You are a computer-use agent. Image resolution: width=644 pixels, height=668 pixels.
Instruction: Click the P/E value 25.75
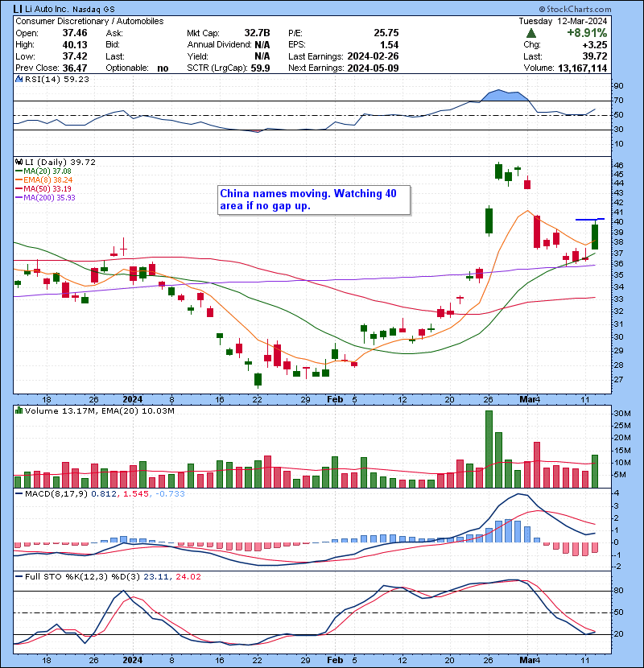pyautogui.click(x=386, y=33)
